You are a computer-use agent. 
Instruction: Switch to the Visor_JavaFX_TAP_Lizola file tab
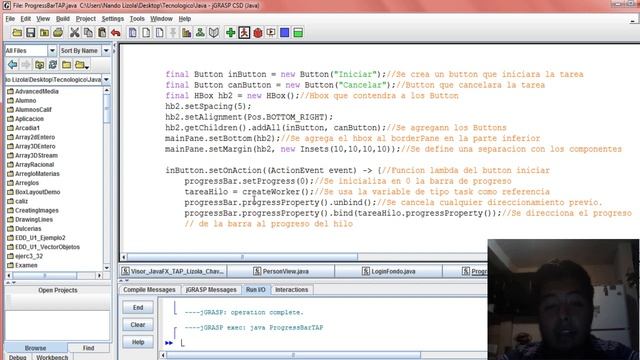coord(173,271)
